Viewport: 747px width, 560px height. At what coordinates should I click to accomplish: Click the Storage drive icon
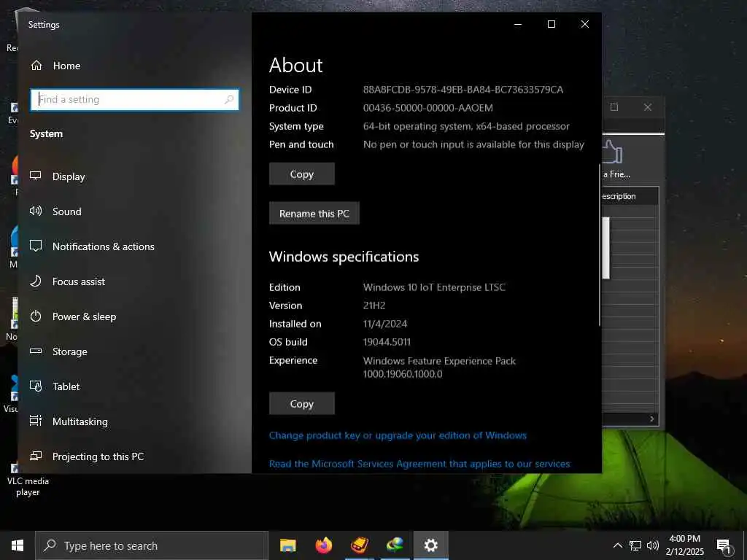tap(36, 351)
